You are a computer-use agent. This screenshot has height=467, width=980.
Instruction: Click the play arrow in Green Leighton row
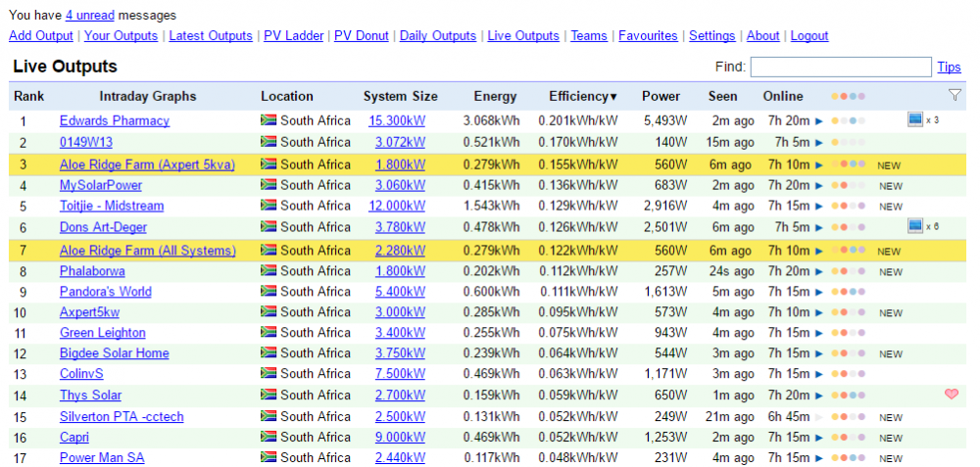(x=819, y=334)
